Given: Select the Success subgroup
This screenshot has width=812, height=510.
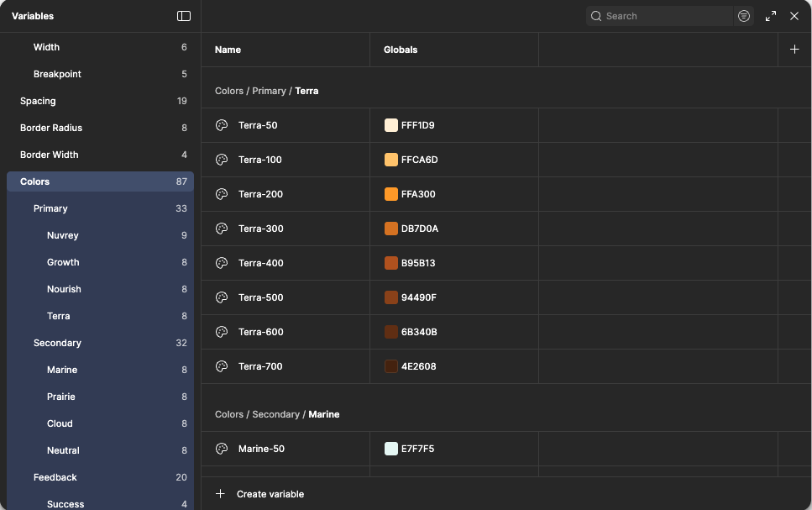Looking at the screenshot, I should pos(101,504).
